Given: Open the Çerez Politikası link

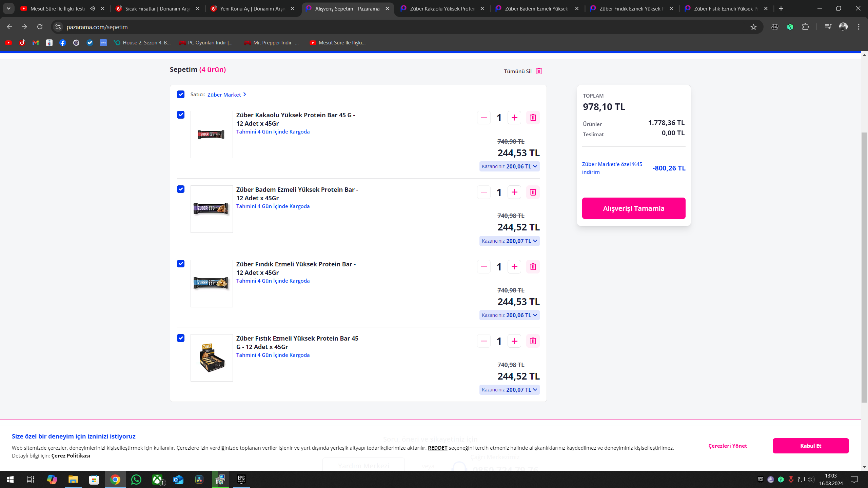Looking at the screenshot, I should pyautogui.click(x=71, y=455).
